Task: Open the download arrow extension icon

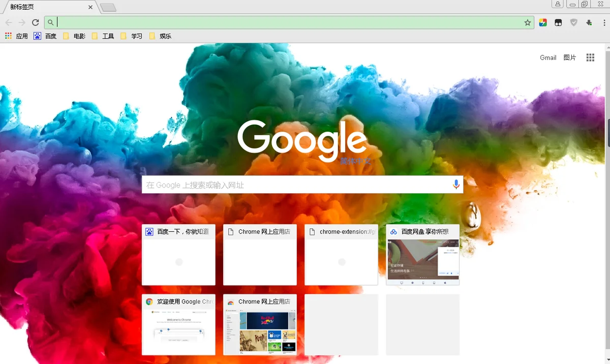Action: 589,22
